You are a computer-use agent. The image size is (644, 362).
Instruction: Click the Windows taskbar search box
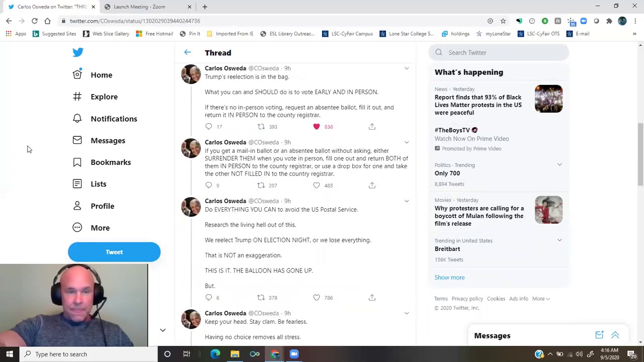[89, 354]
